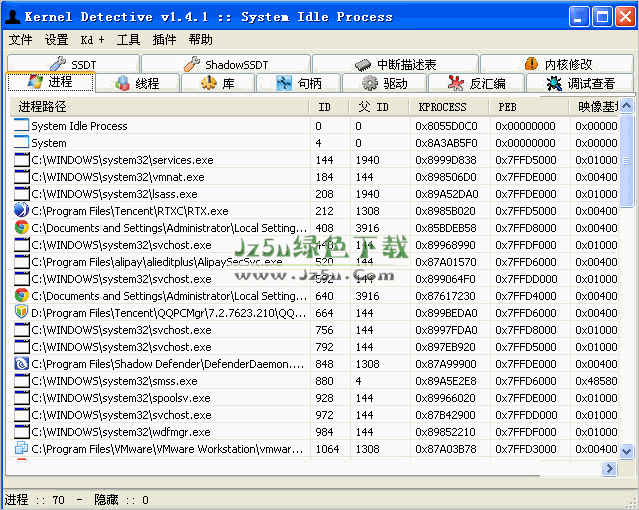Click the wdfmgr.exe window icon
639x510 pixels.
tap(21, 431)
